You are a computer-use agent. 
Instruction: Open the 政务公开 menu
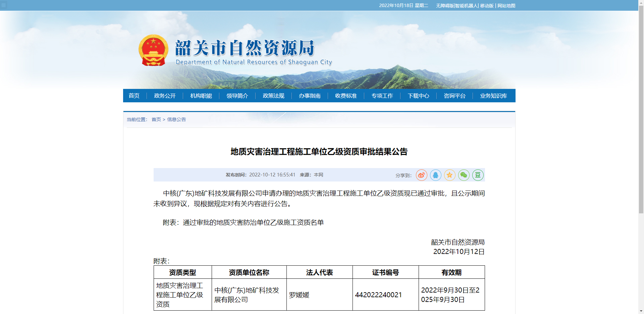click(x=164, y=96)
